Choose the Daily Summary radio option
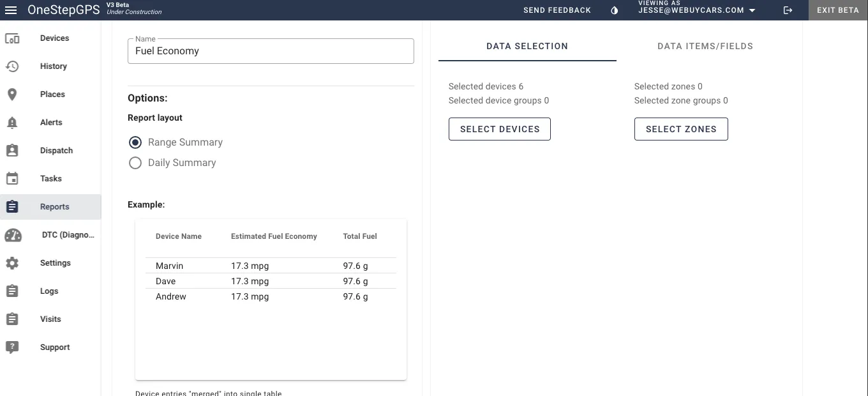Screen dimensions: 868x396 tap(135, 163)
